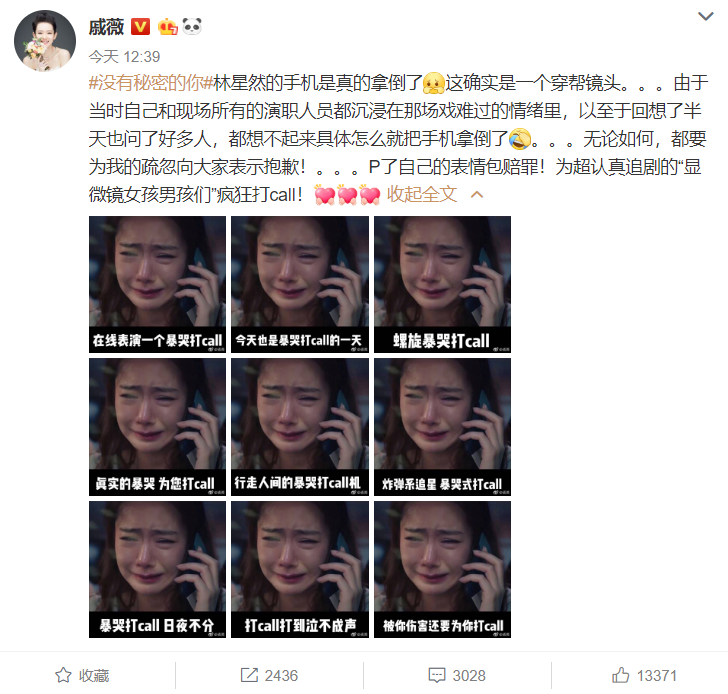
Task: Open the 戚薇 username link
Action: (x=106, y=27)
